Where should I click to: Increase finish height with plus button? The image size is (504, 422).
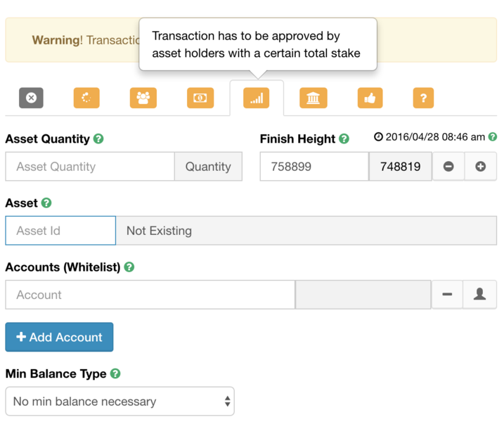pos(481,167)
